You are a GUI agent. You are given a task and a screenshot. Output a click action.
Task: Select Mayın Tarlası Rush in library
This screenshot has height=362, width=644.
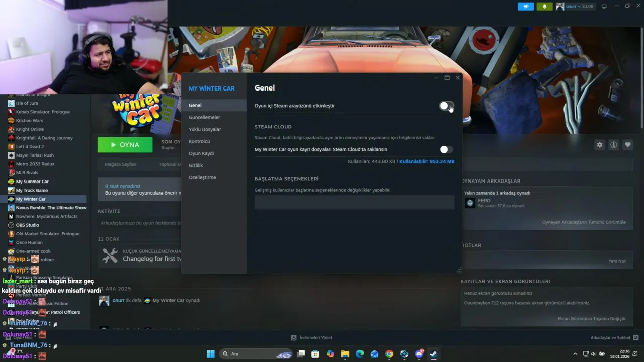[35, 155]
